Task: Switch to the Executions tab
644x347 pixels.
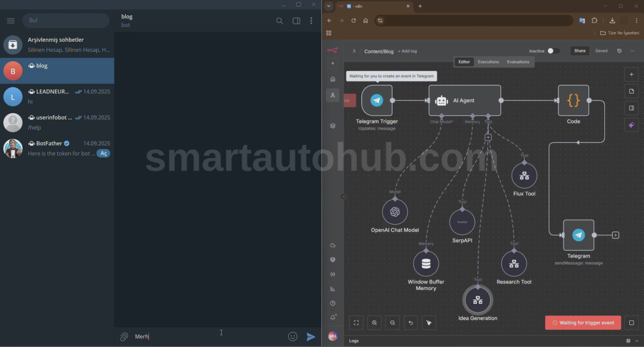Action: (x=488, y=62)
